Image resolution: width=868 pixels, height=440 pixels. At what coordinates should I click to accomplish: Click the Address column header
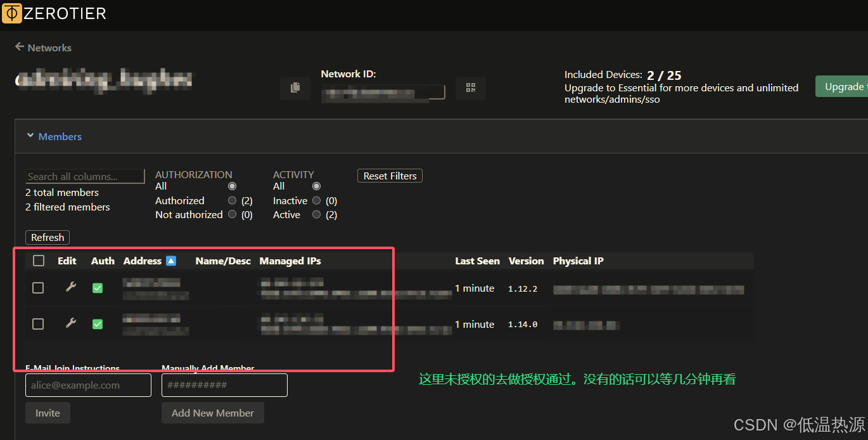[143, 261]
